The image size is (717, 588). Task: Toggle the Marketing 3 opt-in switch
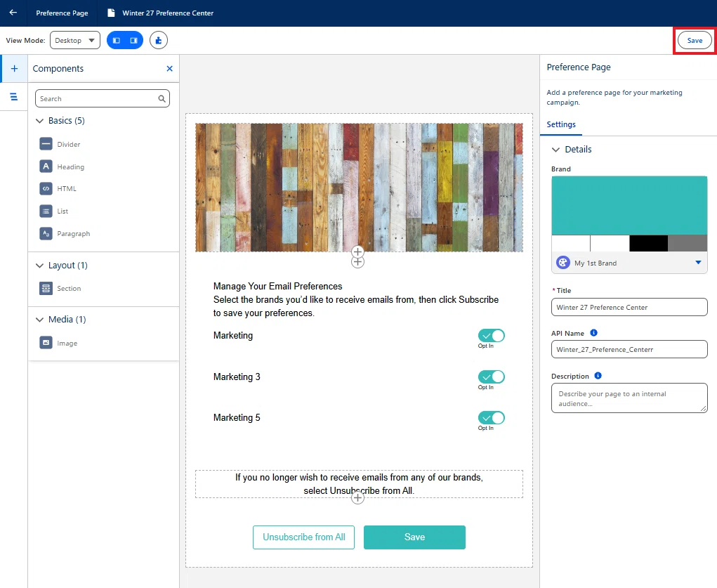(x=492, y=377)
